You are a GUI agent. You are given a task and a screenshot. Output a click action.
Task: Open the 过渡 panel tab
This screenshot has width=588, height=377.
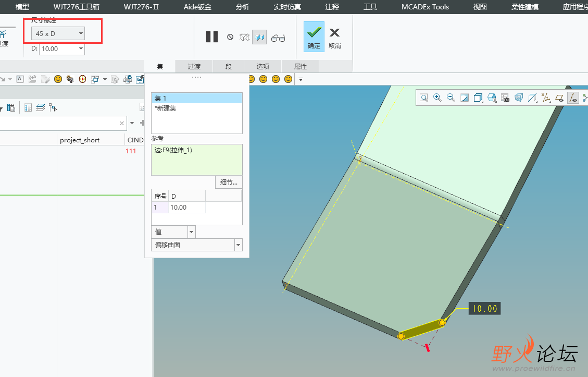[x=194, y=66]
